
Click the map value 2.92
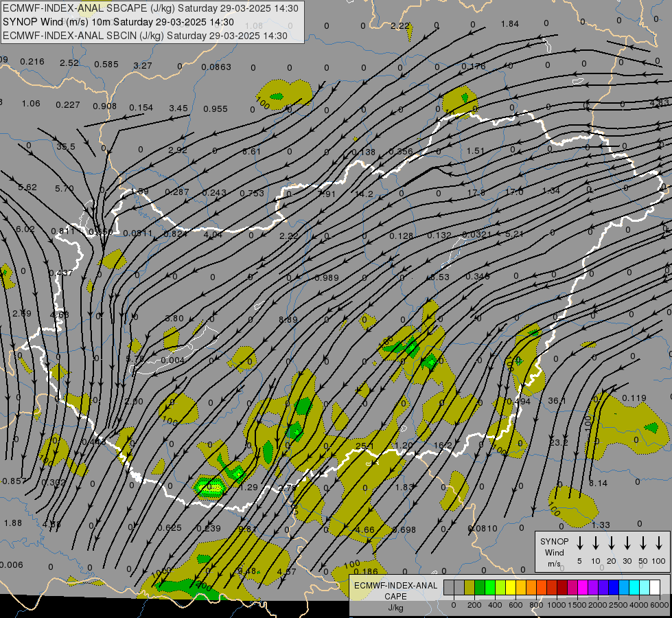[x=177, y=150]
